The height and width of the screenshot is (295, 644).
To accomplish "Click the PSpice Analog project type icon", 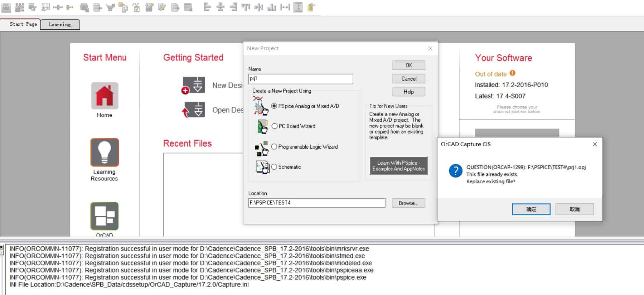I will [x=261, y=106].
